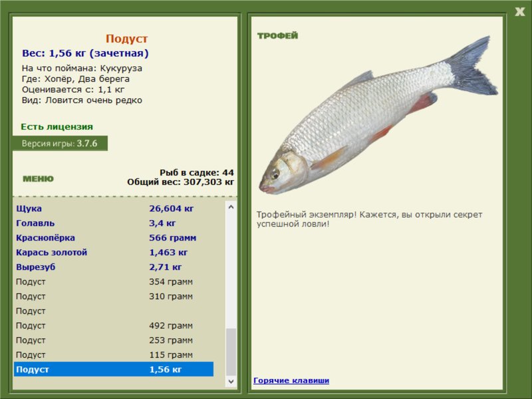This screenshot has height=399, width=532.
Task: Click the Трофейный экземпляр description text
Action: pos(369,219)
